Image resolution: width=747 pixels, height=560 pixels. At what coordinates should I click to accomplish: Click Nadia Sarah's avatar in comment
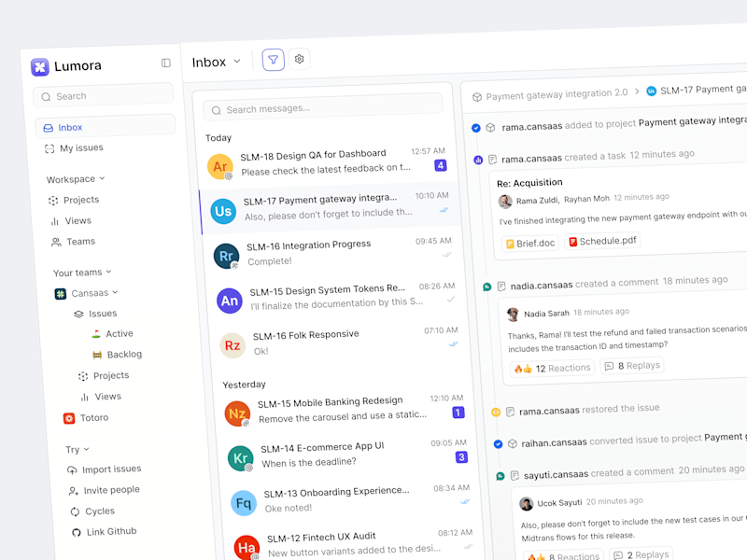pos(513,315)
